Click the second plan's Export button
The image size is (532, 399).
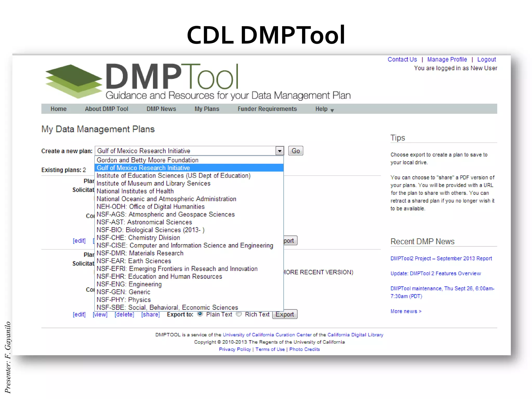tap(285, 314)
